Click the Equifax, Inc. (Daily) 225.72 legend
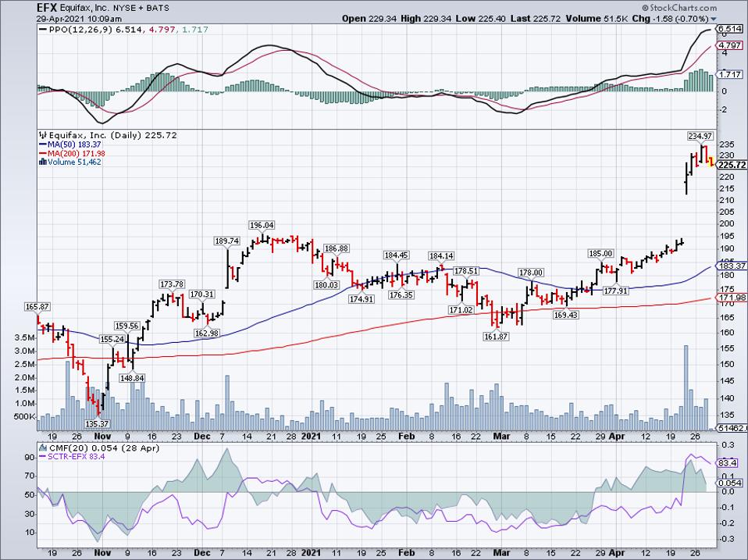Viewport: 748px width, 560px height. tap(112, 135)
